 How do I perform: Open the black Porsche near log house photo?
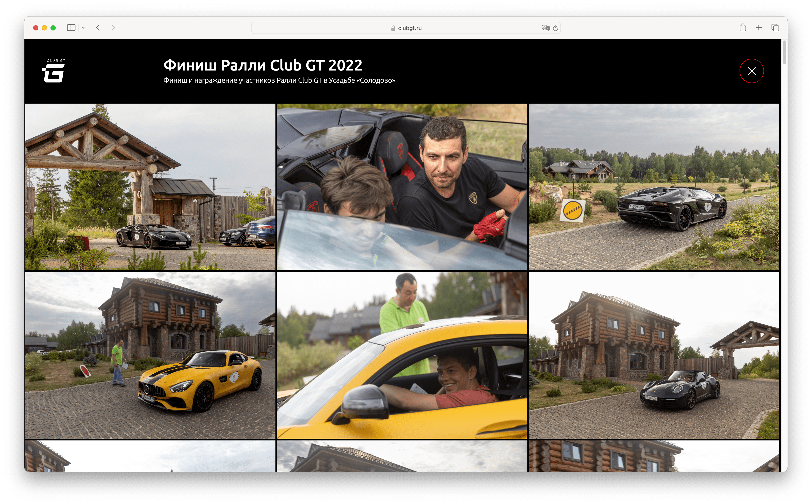coord(654,355)
